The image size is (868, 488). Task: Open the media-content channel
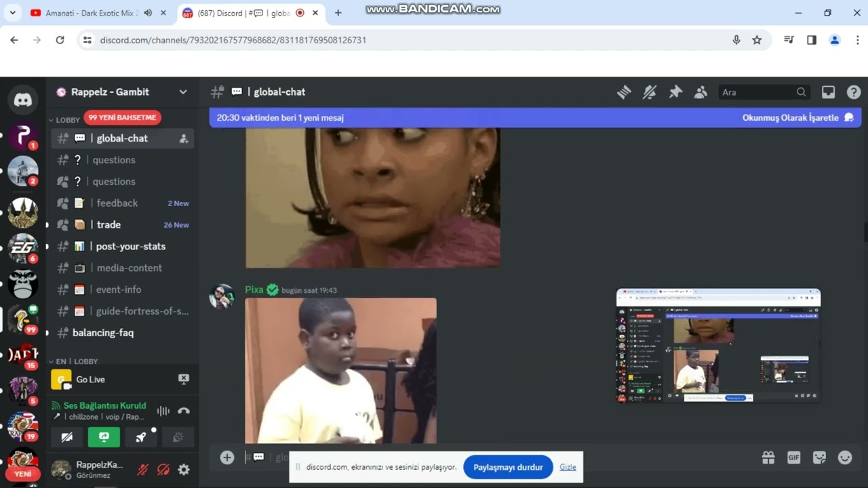[122, 268]
